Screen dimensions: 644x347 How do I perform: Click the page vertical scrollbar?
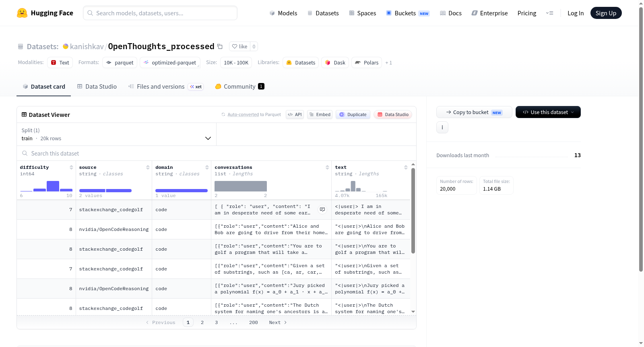pos(641,139)
